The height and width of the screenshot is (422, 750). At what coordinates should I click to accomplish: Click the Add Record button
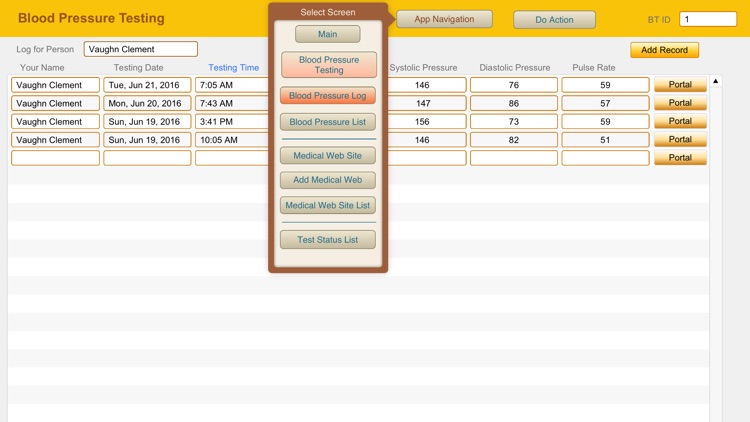664,50
